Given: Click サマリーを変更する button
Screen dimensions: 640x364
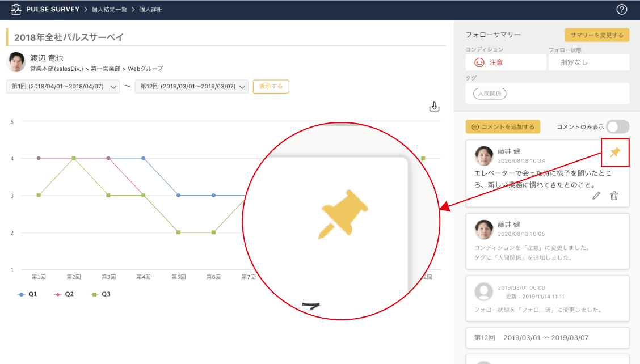Looking at the screenshot, I should click(596, 35).
